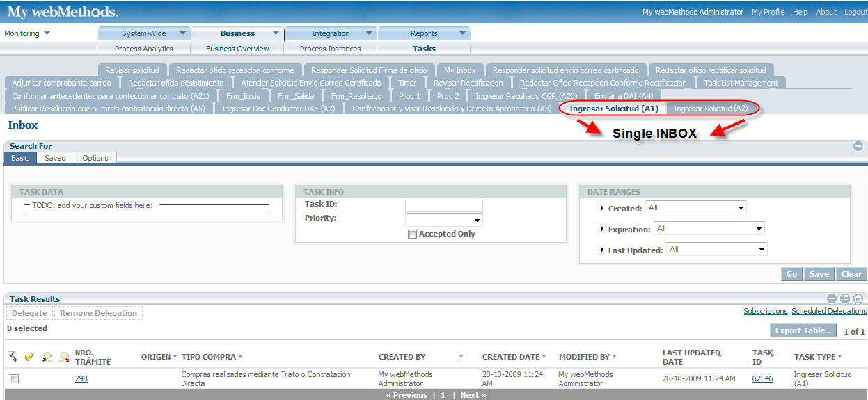Viewport: 868px width, 400px height.
Task: Open the Reports menu dropdown arrow
Action: tap(462, 33)
